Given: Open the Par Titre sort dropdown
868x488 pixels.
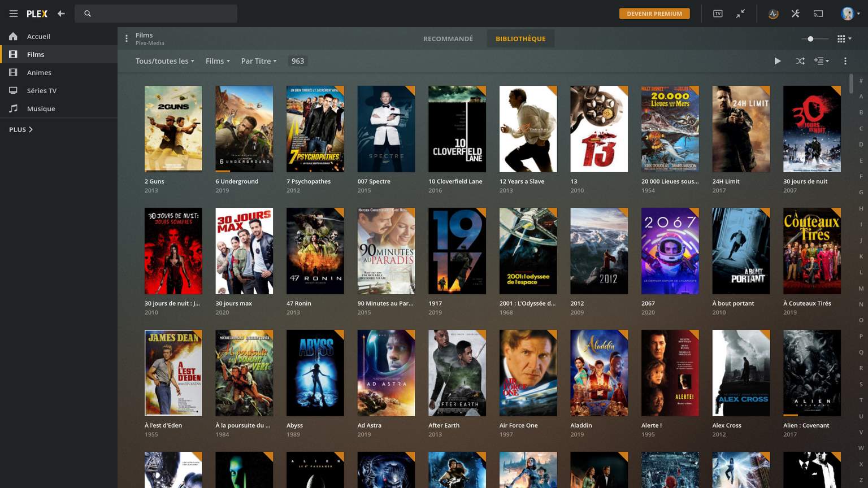Looking at the screenshot, I should tap(259, 61).
